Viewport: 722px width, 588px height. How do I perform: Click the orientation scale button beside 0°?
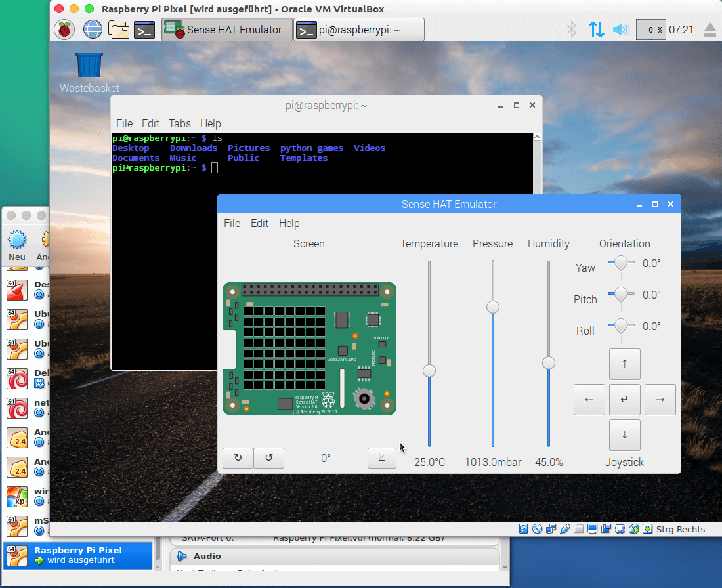(382, 457)
